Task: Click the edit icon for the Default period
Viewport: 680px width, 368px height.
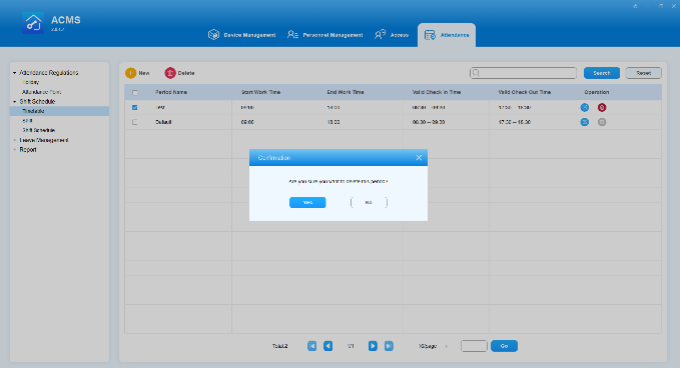Action: click(585, 122)
